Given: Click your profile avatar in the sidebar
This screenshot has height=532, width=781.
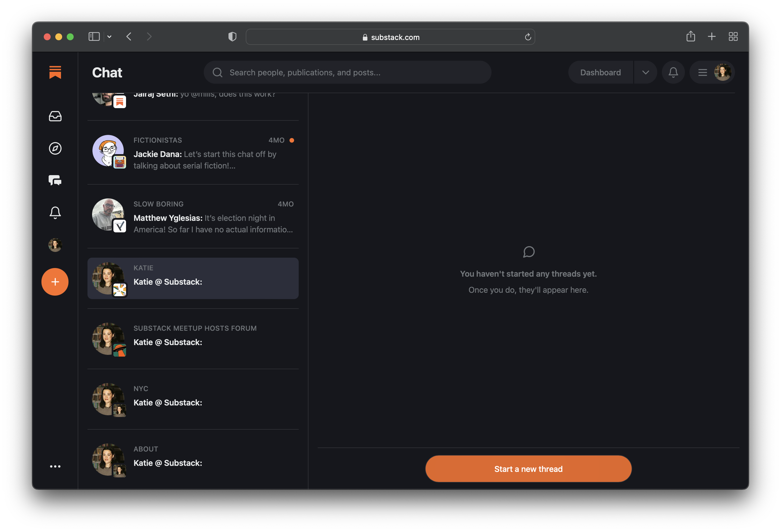Looking at the screenshot, I should tap(55, 245).
